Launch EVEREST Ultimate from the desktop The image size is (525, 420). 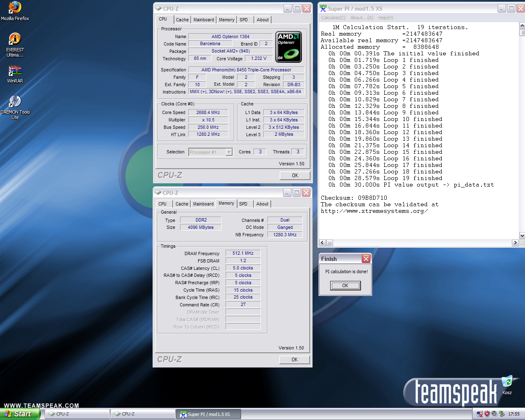[15, 45]
